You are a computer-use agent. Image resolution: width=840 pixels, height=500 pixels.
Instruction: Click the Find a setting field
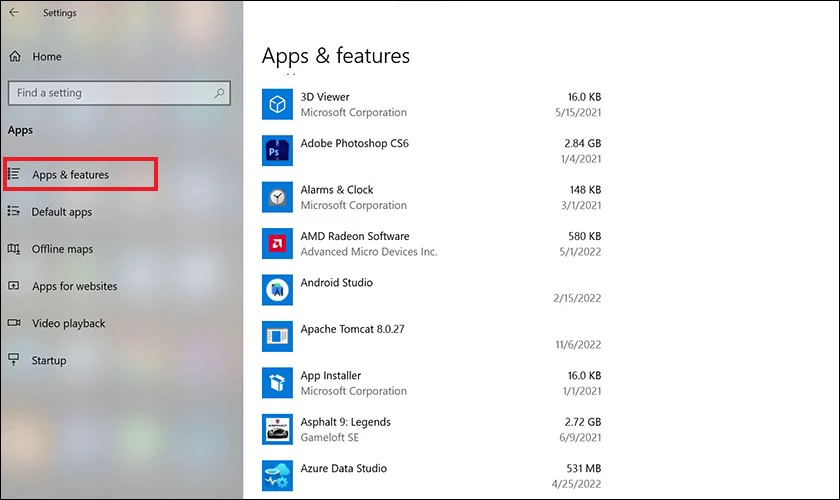[119, 93]
